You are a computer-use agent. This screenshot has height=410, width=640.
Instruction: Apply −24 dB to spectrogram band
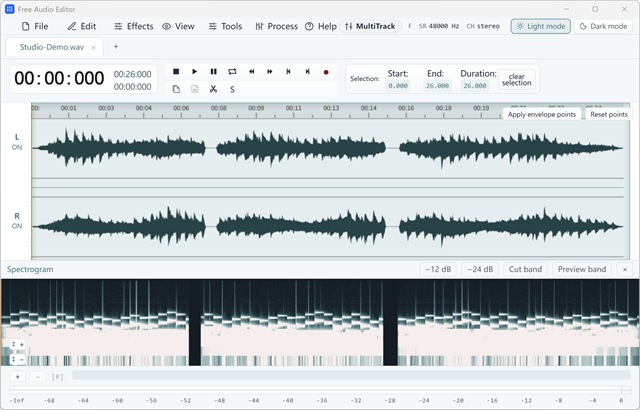(480, 269)
